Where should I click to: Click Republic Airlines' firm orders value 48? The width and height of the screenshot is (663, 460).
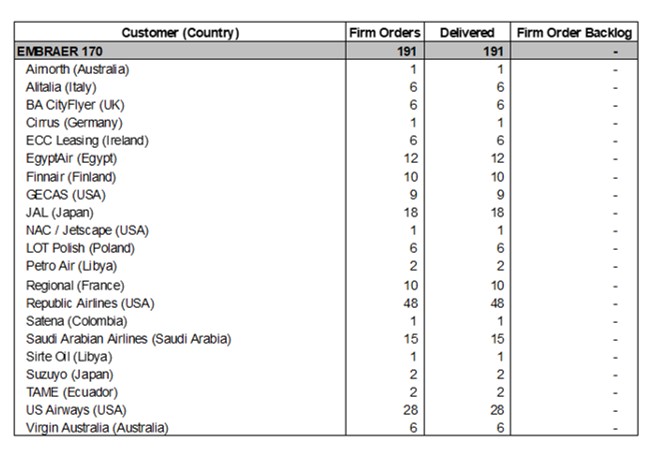[412, 303]
